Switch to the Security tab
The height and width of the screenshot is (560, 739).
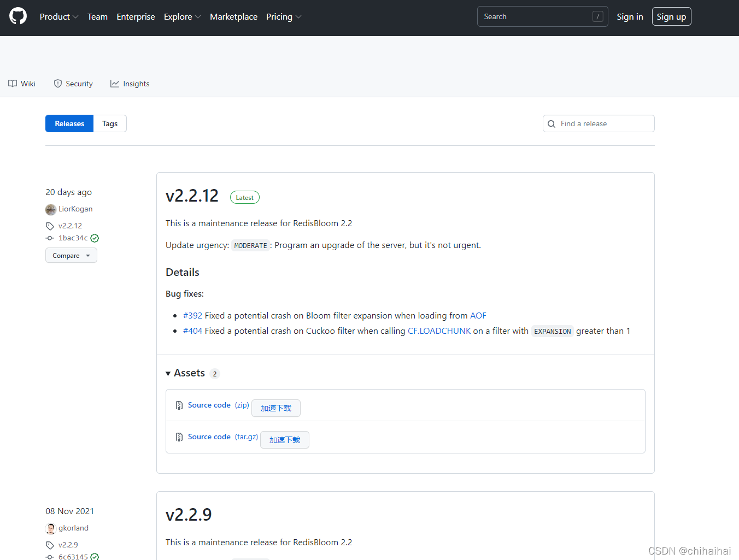[x=73, y=84]
